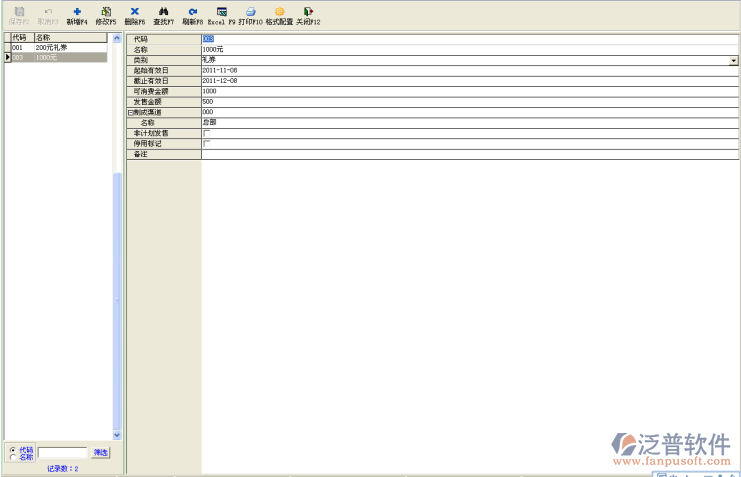Export with the Excel F9 icon
Screen dimensions: 741x477
tap(222, 12)
